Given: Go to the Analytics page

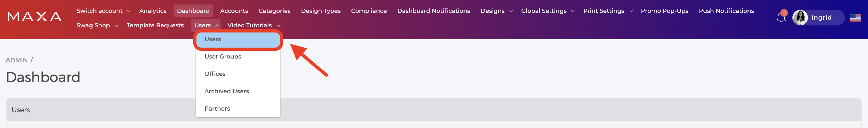Looking at the screenshot, I should click(x=153, y=11).
